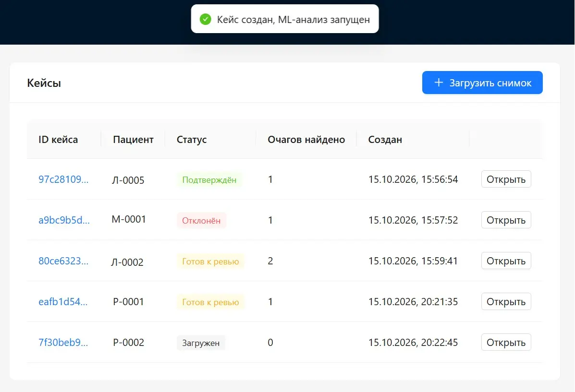
Task: Click timestamp 15.10.2026, 20:21:35
Action: pyautogui.click(x=413, y=301)
